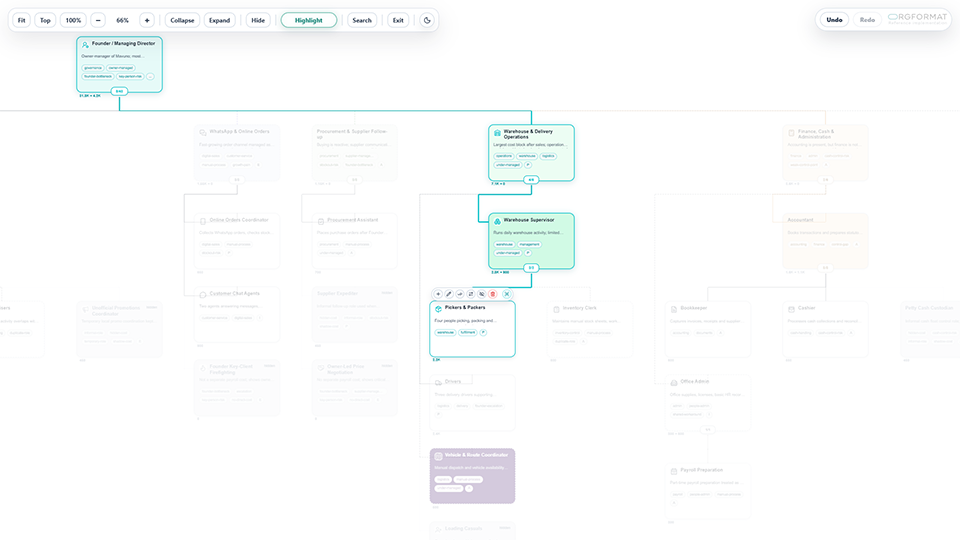Add a child node to Pickers & Packers
The width and height of the screenshot is (960, 540).
(x=438, y=294)
